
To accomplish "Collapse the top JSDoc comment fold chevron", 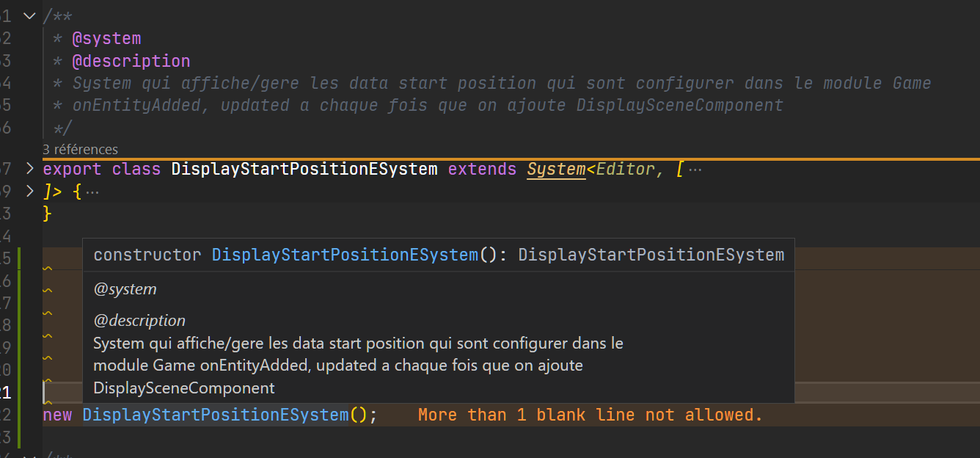I will point(28,15).
